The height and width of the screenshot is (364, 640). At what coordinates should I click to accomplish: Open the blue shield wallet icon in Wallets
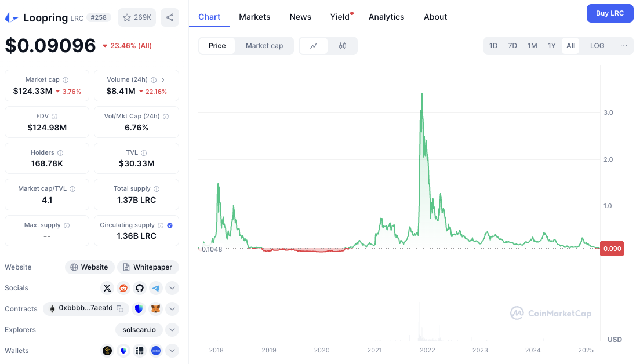(x=123, y=351)
